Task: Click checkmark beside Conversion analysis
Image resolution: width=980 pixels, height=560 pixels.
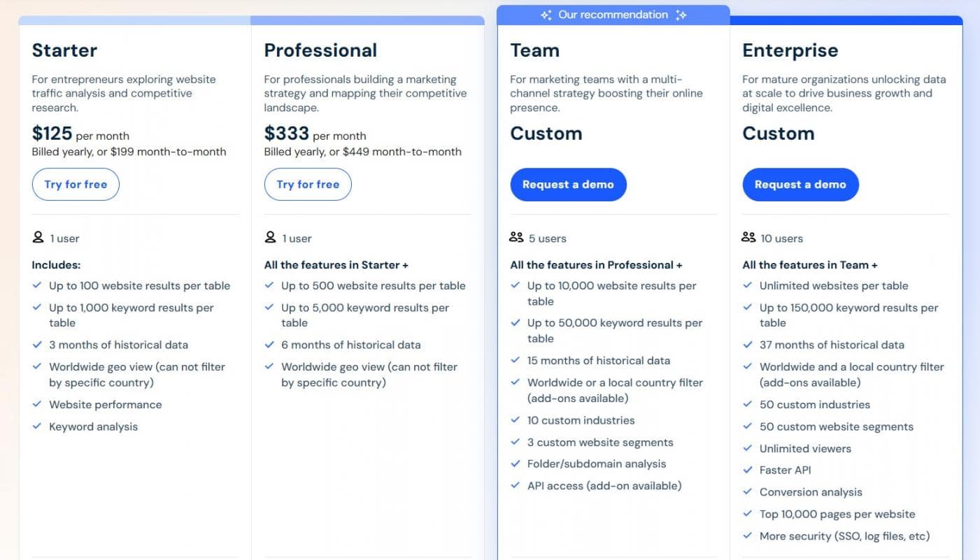Action: click(x=748, y=492)
